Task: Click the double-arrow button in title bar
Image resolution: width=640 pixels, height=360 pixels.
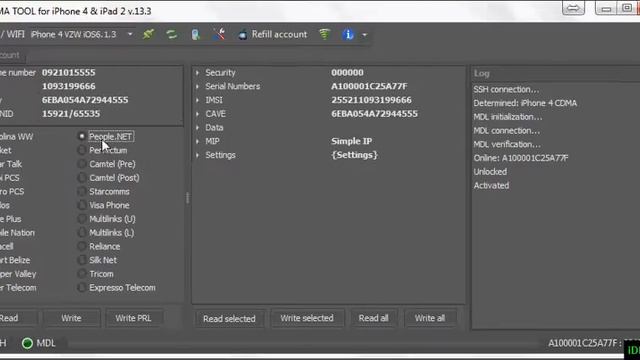Action: [573, 8]
